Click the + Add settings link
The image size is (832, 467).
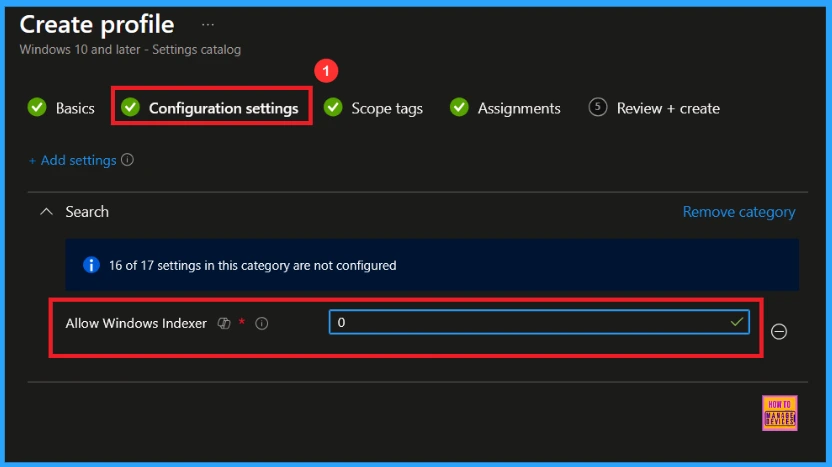point(73,160)
